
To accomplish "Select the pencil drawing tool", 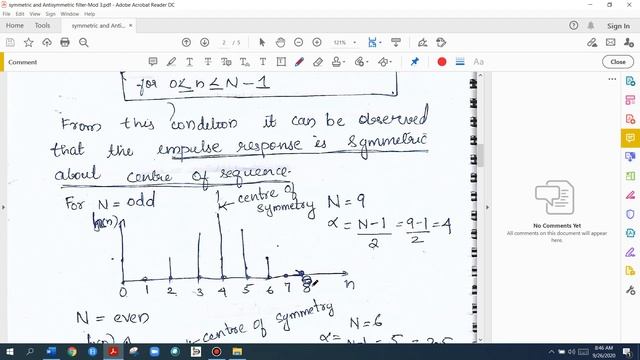I will click(x=299, y=62).
